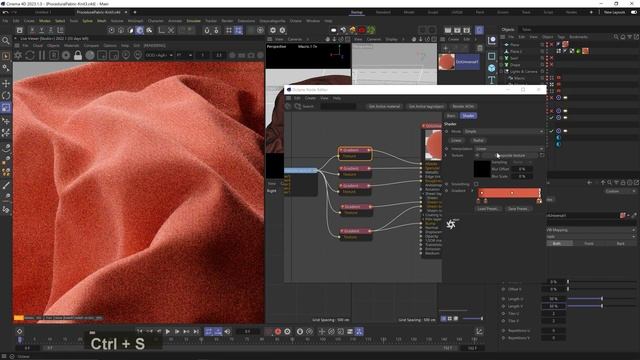The image size is (640, 360).
Task: Pause the Live Viewer render
Action: tap(42, 55)
